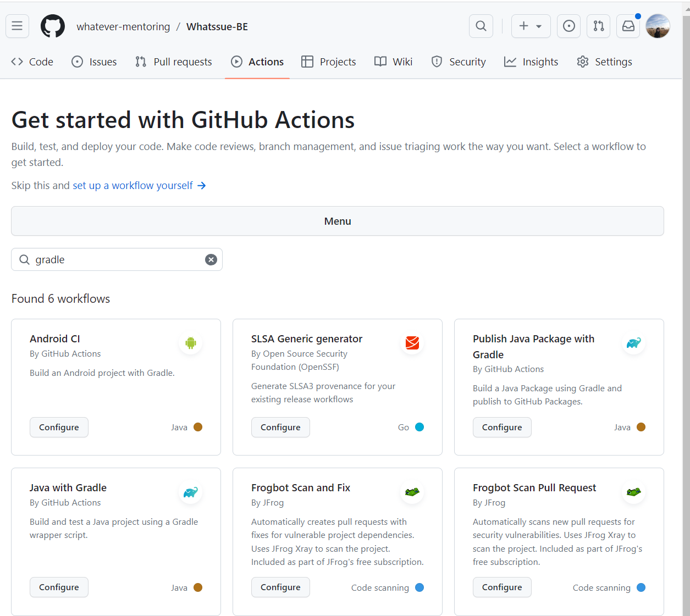Configure the Java with Gradle workflow
The width and height of the screenshot is (690, 616).
(x=59, y=587)
